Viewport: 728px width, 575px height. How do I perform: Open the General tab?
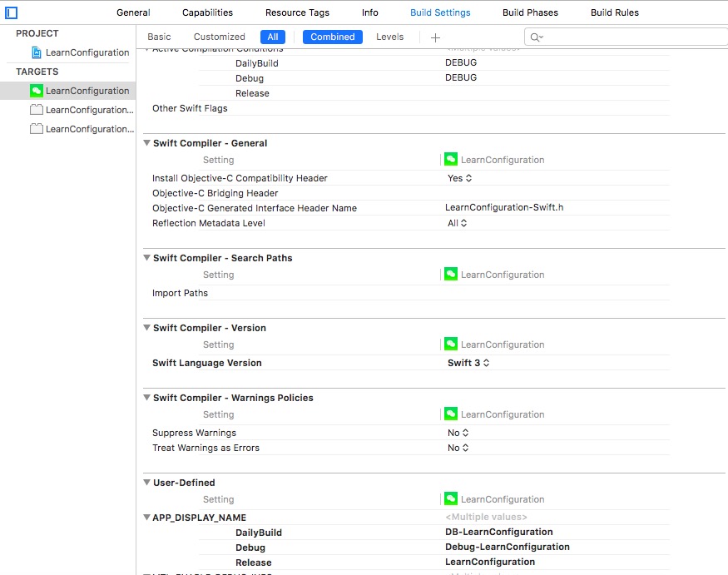[x=133, y=12]
